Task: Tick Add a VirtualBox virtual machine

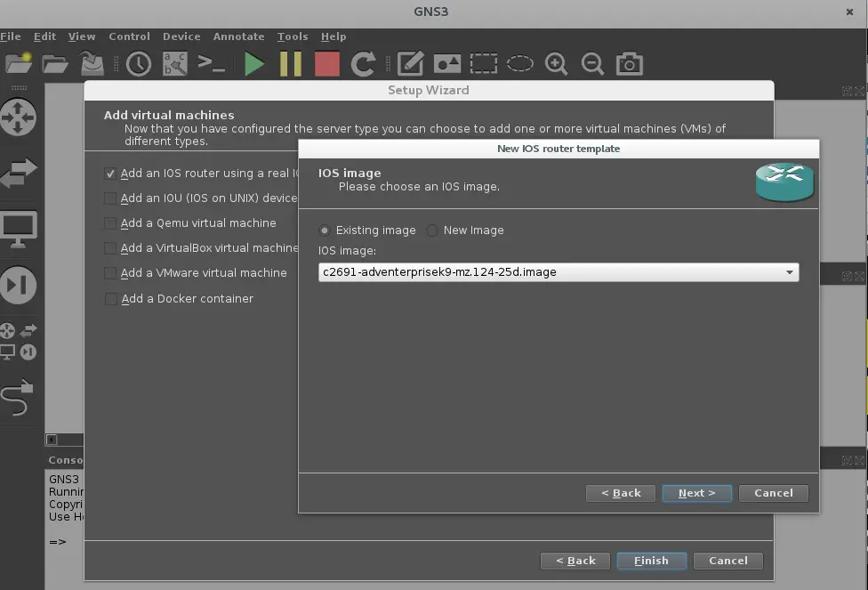Action: pyautogui.click(x=110, y=248)
